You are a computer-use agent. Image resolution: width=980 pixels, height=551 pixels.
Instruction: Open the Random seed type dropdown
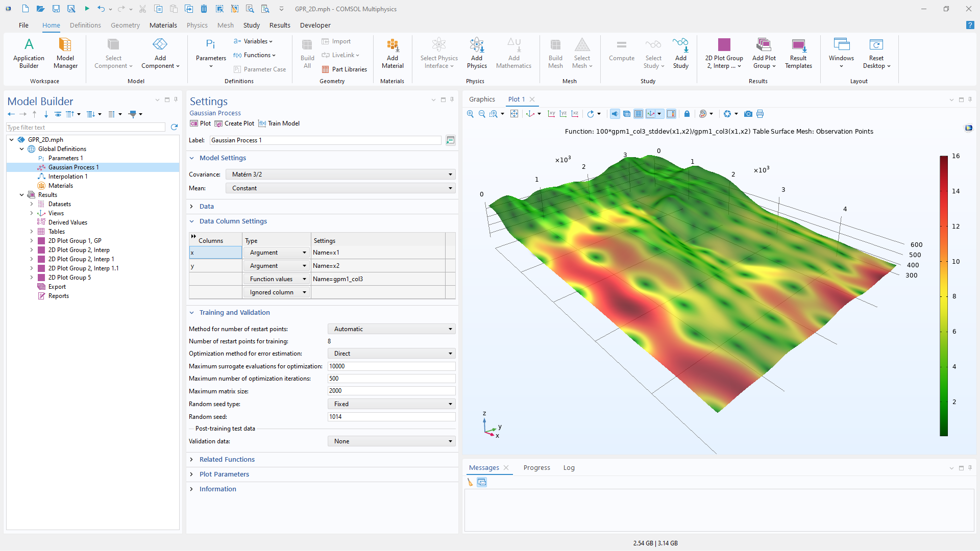click(x=391, y=404)
